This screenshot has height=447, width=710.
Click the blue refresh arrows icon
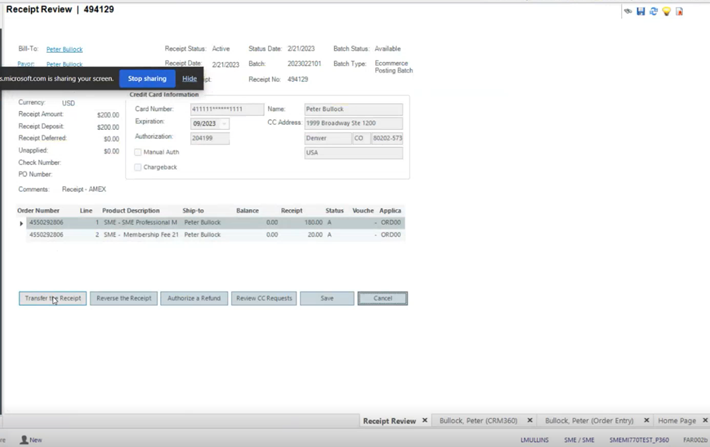pyautogui.click(x=653, y=11)
